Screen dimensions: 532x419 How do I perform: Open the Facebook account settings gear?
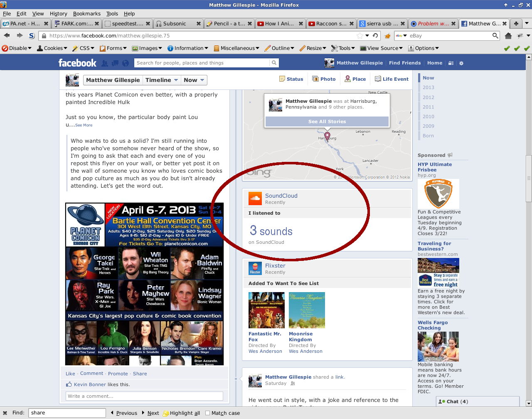461,63
